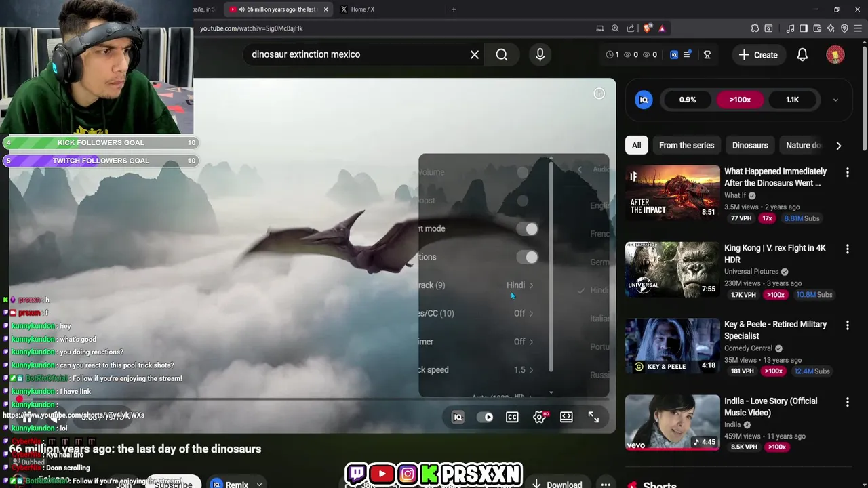
Task: Select the Dinosaurs filter chip
Action: pyautogui.click(x=750, y=145)
